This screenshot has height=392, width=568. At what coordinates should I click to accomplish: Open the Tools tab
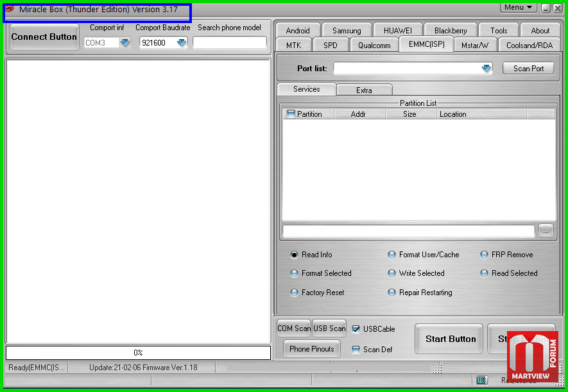coord(499,30)
